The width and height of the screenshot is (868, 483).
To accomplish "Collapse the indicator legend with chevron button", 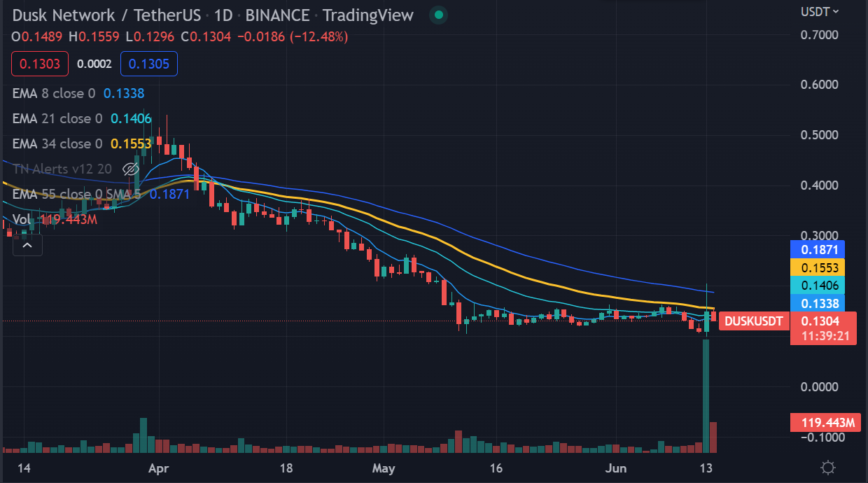I will (x=27, y=245).
